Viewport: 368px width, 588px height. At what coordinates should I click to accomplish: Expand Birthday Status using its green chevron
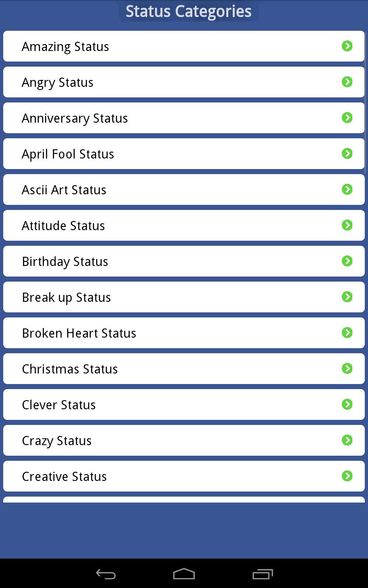[347, 261]
